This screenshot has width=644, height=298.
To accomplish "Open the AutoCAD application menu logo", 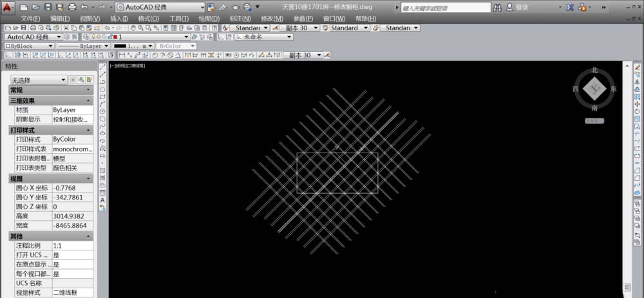I will pyautogui.click(x=8, y=7).
